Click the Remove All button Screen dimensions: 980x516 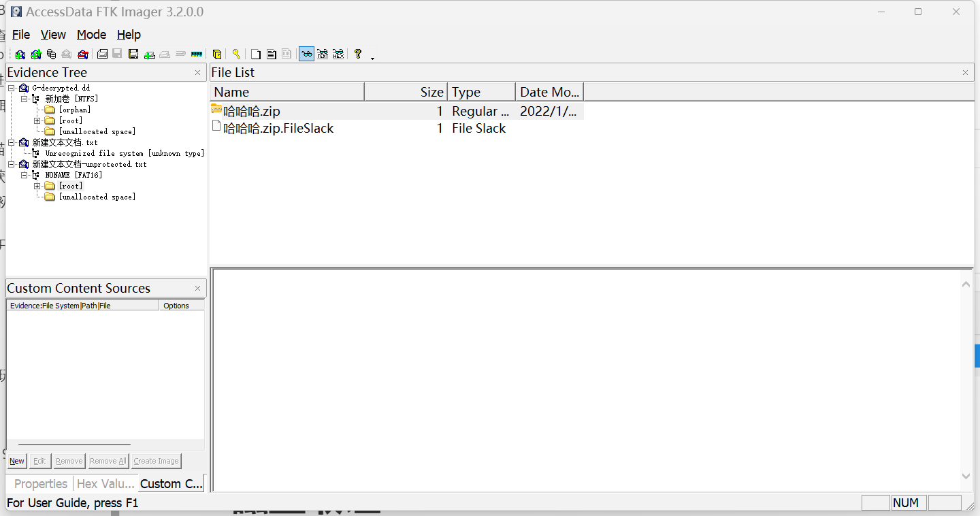(108, 461)
